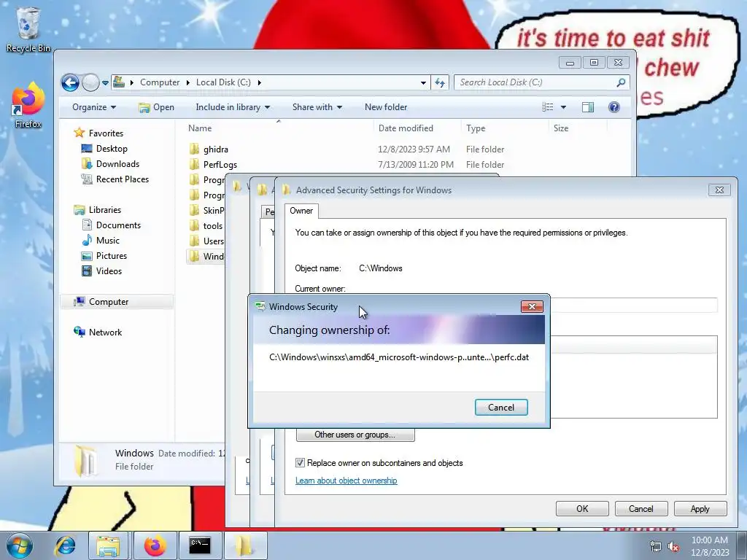Viewport: 747px width, 560px height.
Task: Sort by the Name column header
Action: pyautogui.click(x=200, y=128)
